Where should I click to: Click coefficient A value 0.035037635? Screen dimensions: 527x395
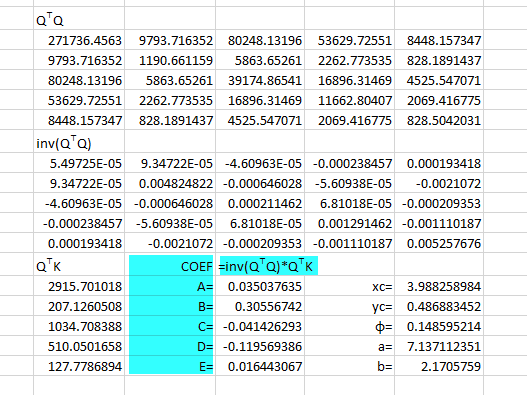pyautogui.click(x=260, y=286)
